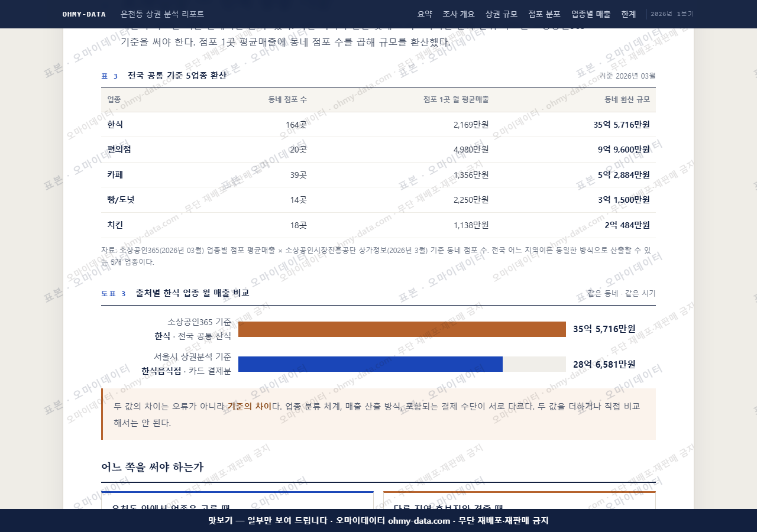Click the 2억 484만원 table value
The width and height of the screenshot is (757, 532).
click(627, 225)
